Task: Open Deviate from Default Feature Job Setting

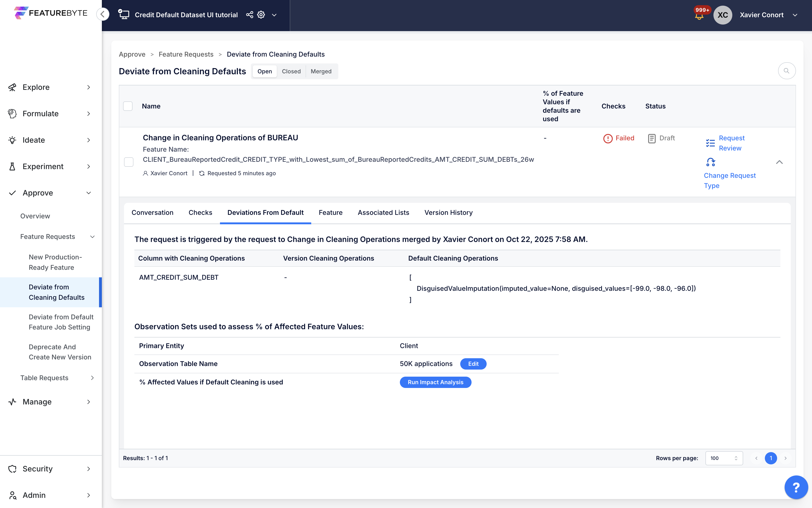Action: coord(61,322)
